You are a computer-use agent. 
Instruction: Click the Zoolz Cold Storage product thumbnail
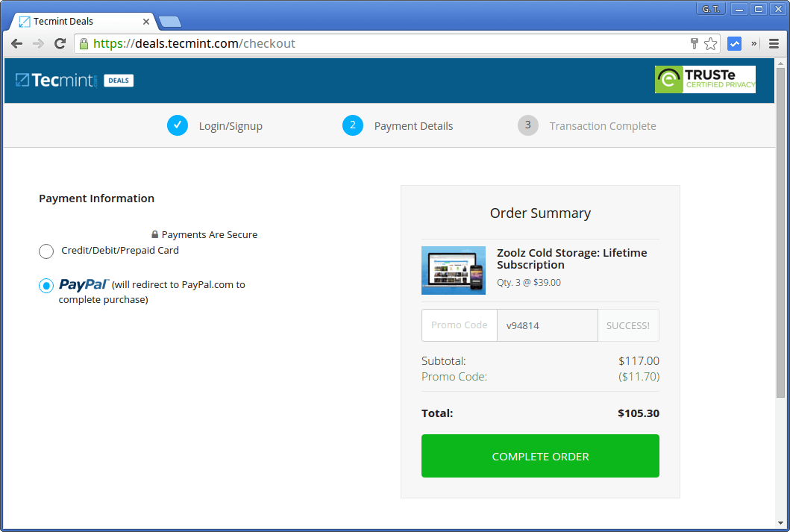[453, 270]
